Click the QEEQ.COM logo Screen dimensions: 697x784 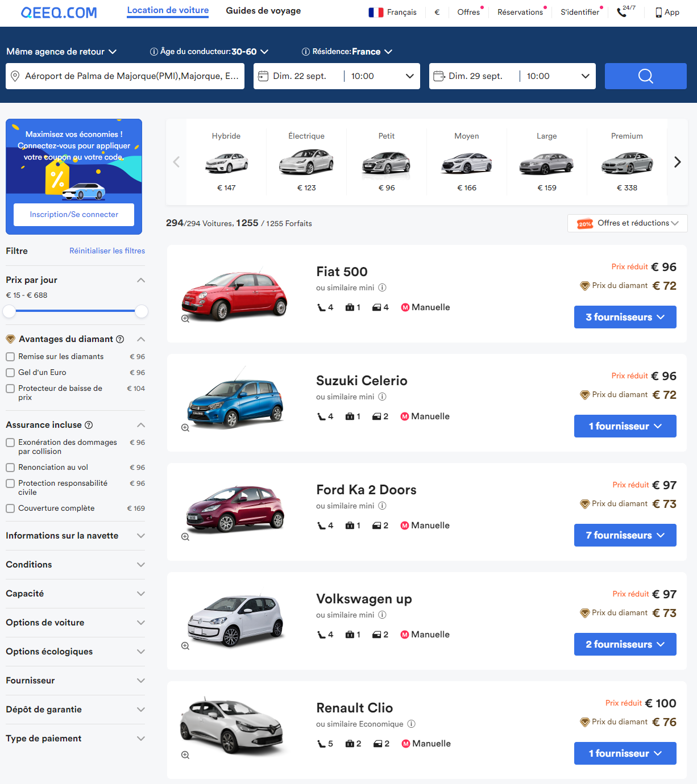pyautogui.click(x=59, y=12)
